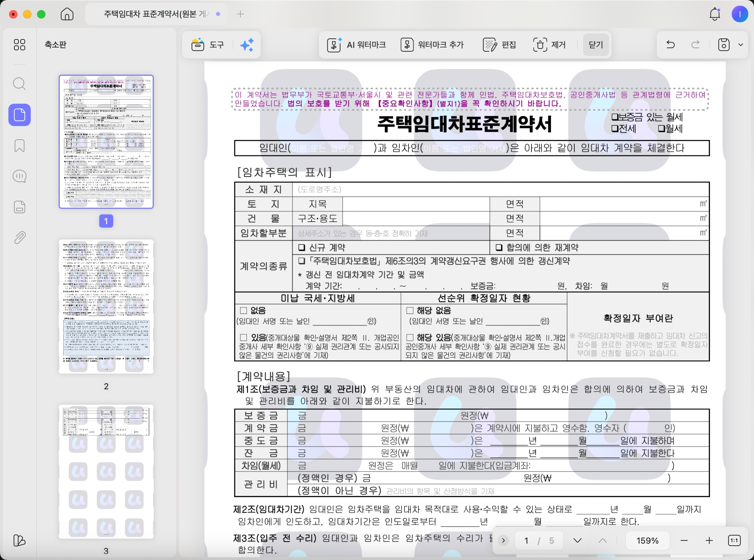The width and height of the screenshot is (754, 560).
Task: Click the 임차할부분 상세주소 field
Action: 391,233
